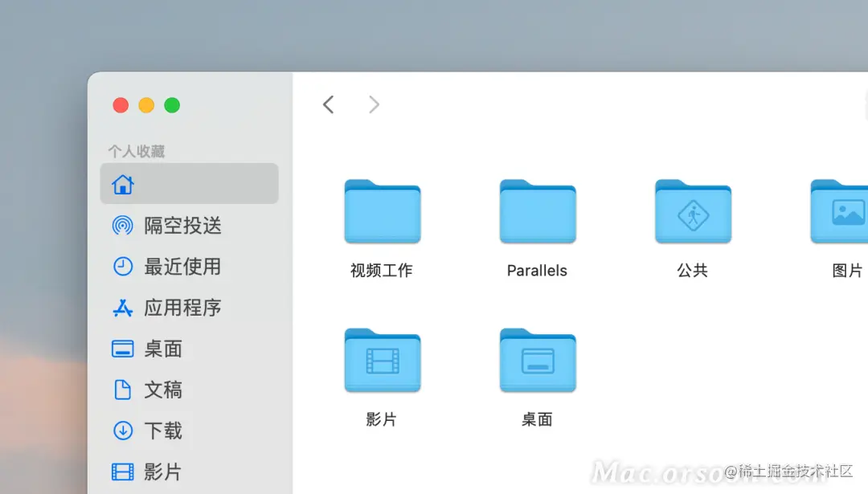The height and width of the screenshot is (494, 868).
Task: Go back with the left chevron
Action: [x=328, y=104]
